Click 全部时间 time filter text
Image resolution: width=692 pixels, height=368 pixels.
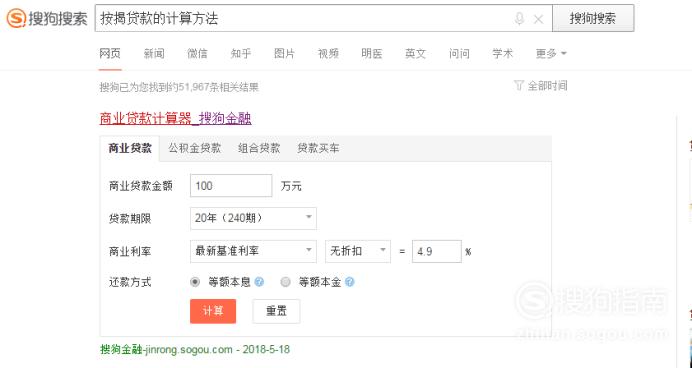click(x=547, y=86)
